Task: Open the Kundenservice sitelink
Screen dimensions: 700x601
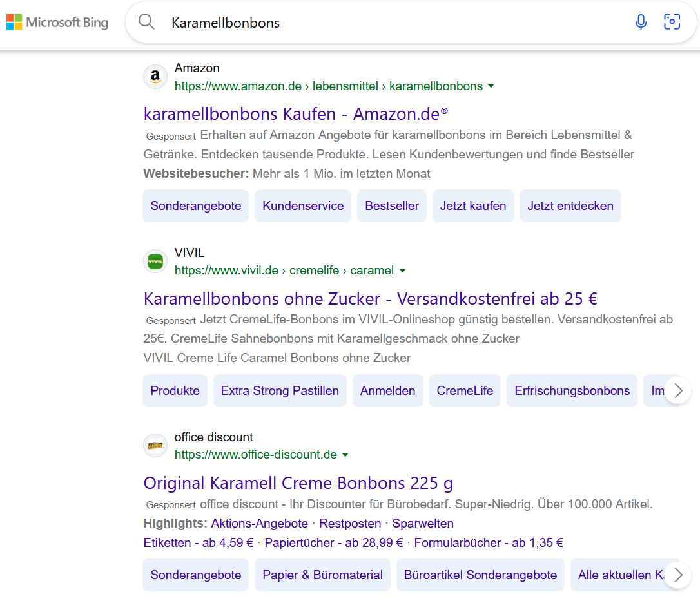Action: click(303, 205)
